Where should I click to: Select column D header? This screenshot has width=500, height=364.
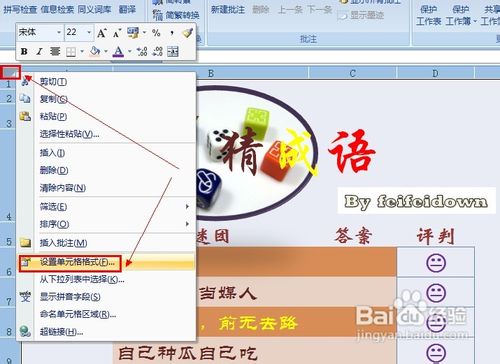435,73
